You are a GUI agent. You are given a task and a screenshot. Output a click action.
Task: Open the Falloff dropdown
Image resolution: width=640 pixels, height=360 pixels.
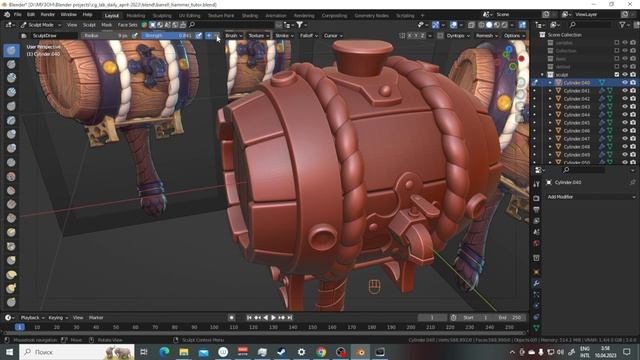(x=309, y=36)
